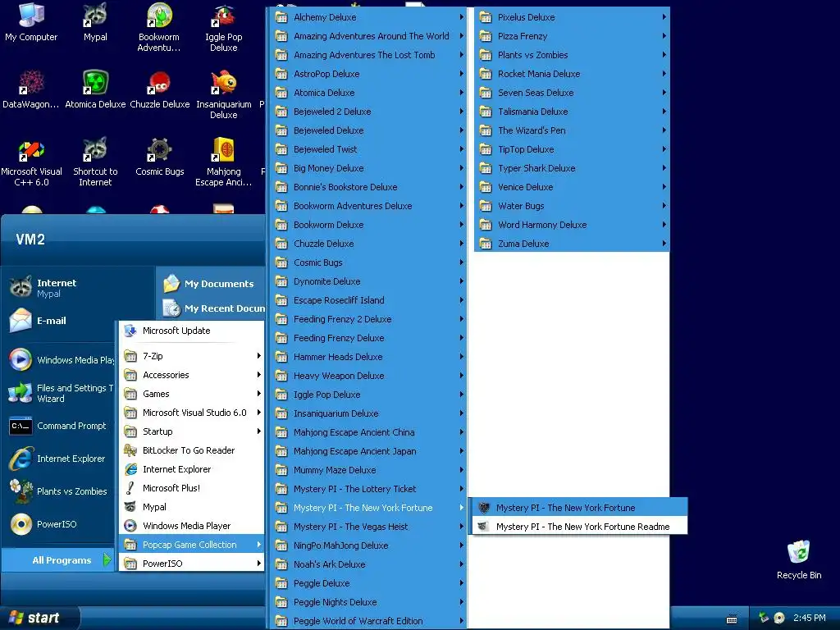Launch Windows Media Player from pinned list
The width and height of the screenshot is (840, 630).
pos(60,360)
